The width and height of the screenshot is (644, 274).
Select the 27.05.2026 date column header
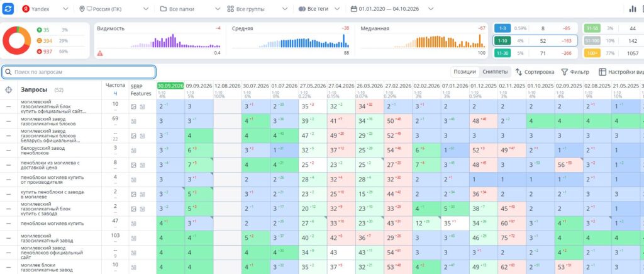313,86
